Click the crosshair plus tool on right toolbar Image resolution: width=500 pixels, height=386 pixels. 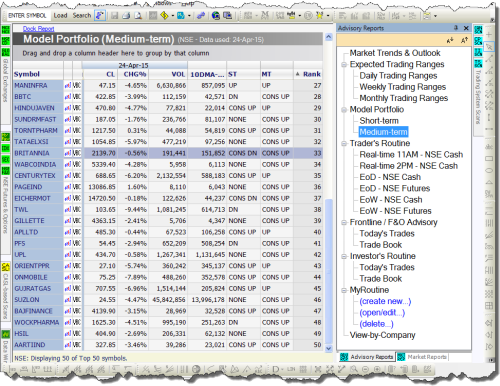click(489, 35)
